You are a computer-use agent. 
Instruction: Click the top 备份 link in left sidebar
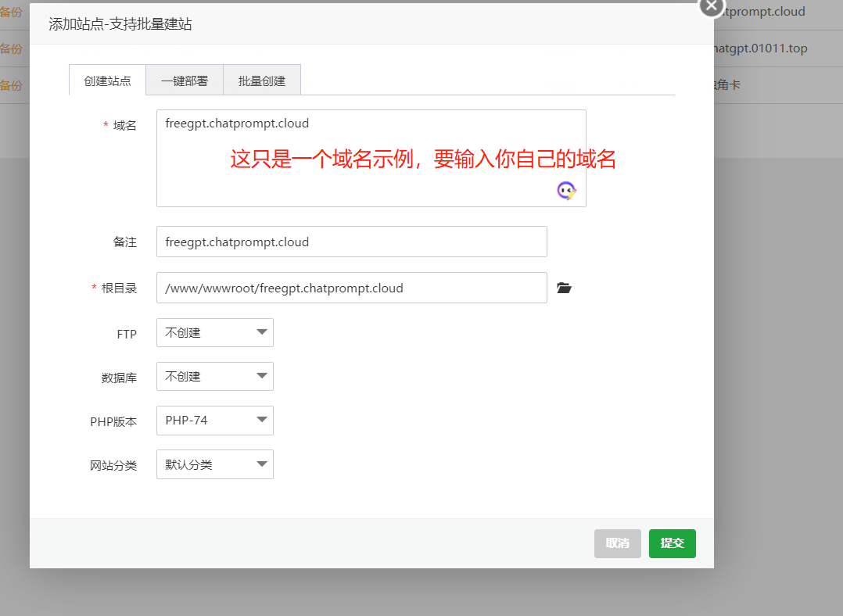(x=12, y=12)
